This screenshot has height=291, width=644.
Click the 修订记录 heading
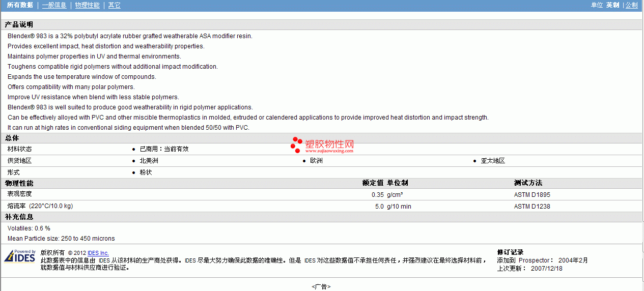(510, 252)
